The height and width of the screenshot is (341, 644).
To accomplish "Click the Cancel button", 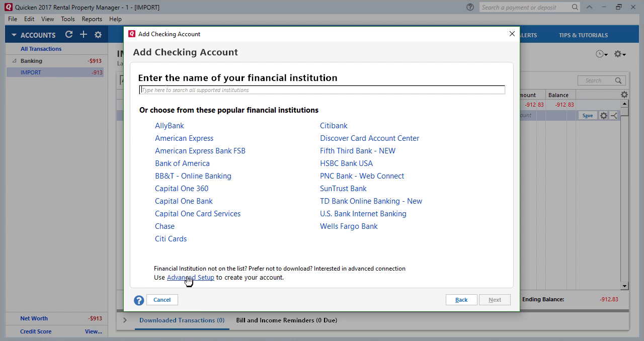I will click(162, 300).
